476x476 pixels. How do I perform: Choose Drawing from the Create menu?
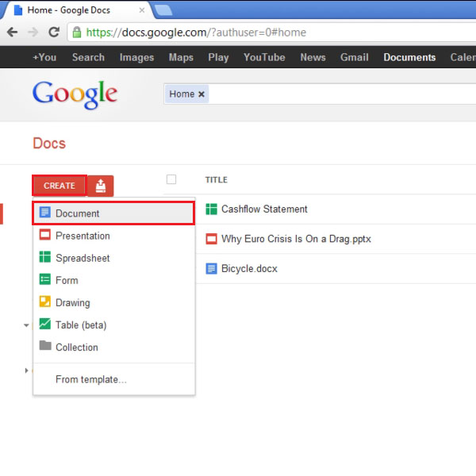(x=113, y=303)
